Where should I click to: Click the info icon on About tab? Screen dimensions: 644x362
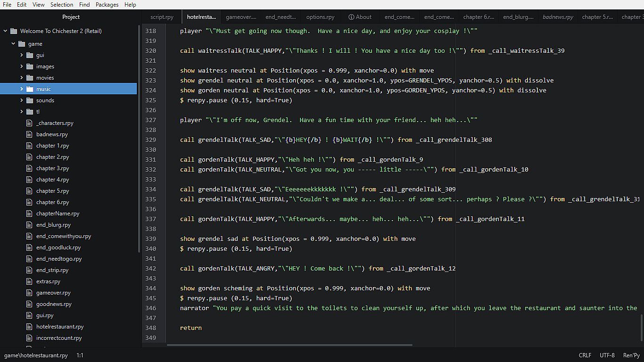tap(351, 17)
